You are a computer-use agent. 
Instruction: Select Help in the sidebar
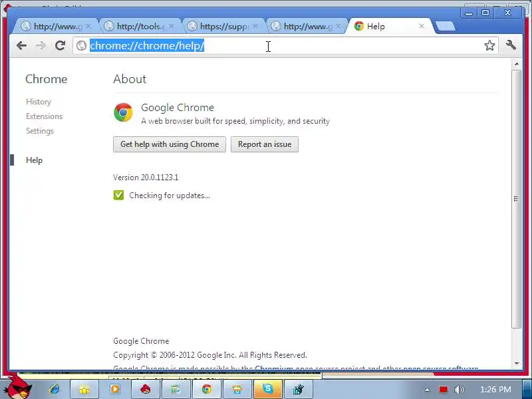[35, 160]
